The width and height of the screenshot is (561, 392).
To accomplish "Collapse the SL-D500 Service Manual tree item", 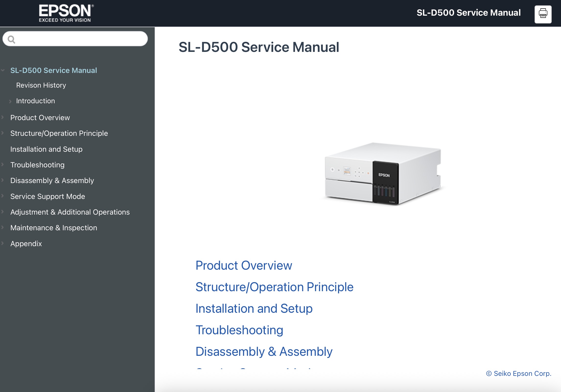I will (x=3, y=70).
